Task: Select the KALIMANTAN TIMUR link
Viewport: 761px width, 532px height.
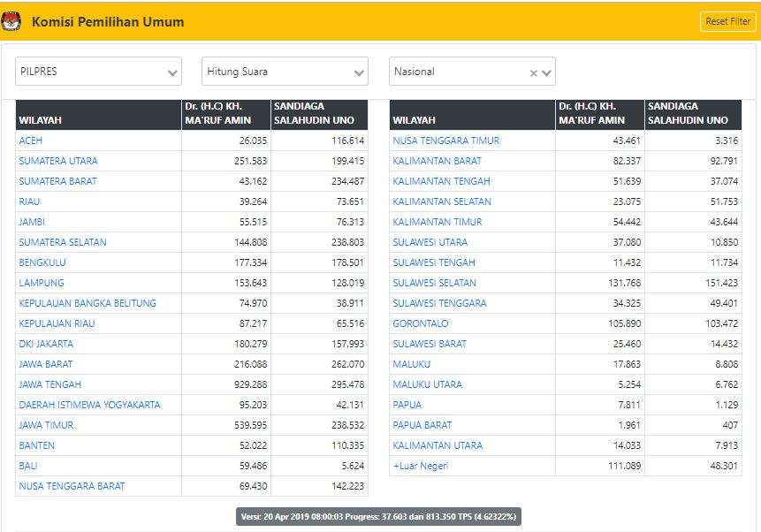Action: pyautogui.click(x=438, y=222)
